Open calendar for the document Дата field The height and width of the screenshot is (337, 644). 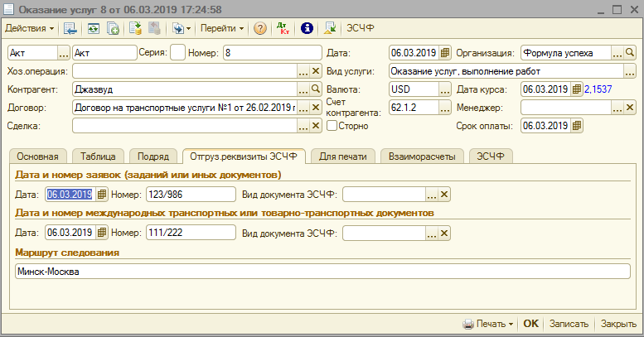pyautogui.click(x=445, y=53)
